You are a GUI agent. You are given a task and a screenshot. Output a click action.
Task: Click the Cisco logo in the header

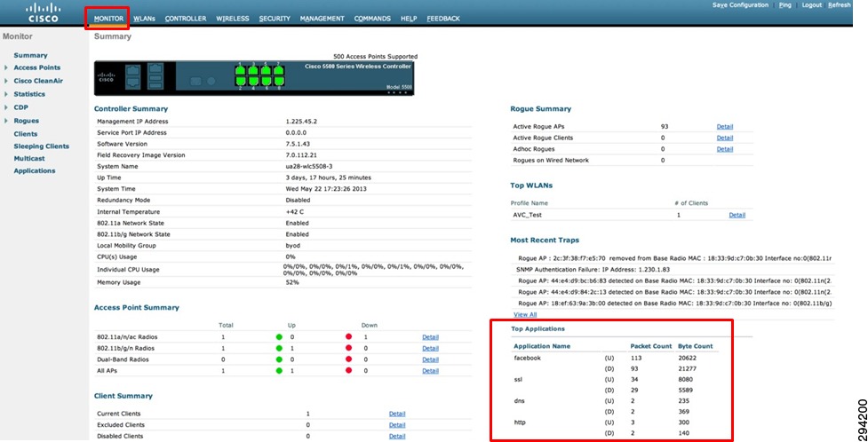(44, 12)
